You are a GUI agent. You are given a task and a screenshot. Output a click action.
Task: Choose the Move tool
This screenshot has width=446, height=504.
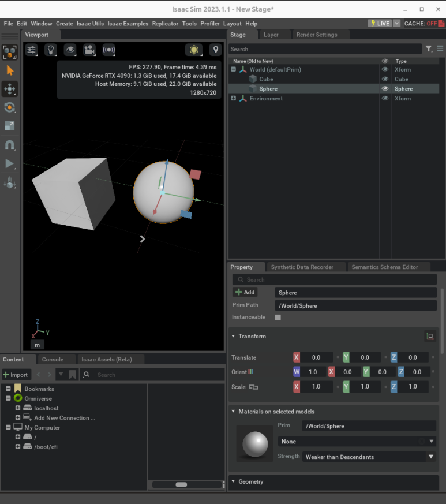click(x=10, y=89)
